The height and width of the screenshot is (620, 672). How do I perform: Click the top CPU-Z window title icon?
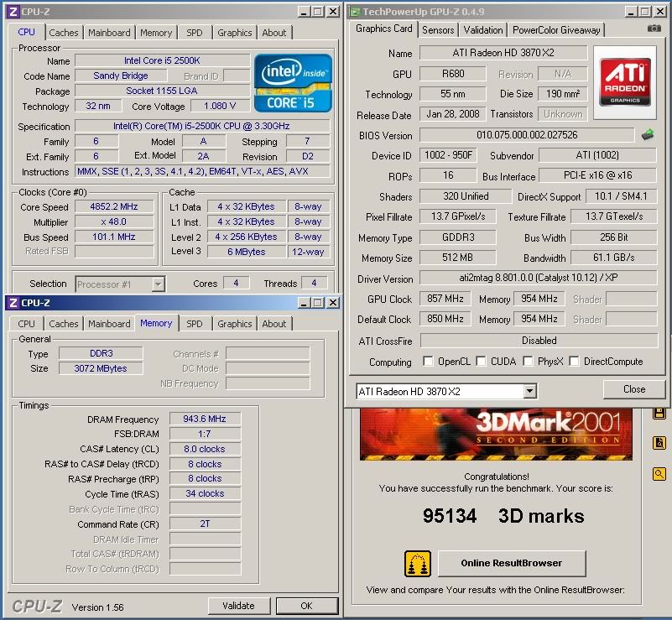pyautogui.click(x=13, y=12)
